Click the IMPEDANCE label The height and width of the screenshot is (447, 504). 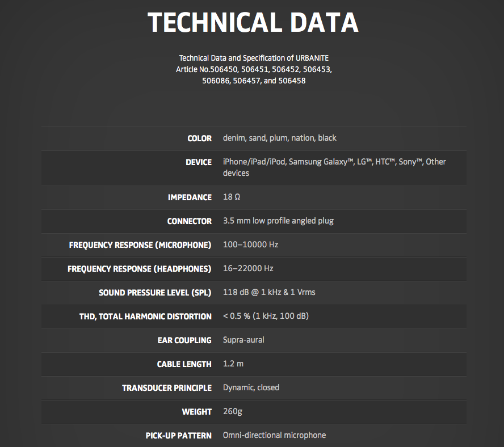pos(190,197)
